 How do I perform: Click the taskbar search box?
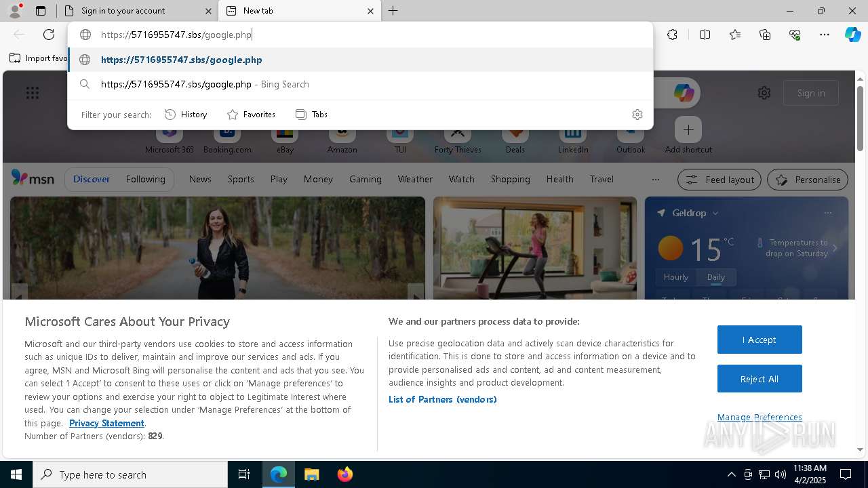point(130,474)
